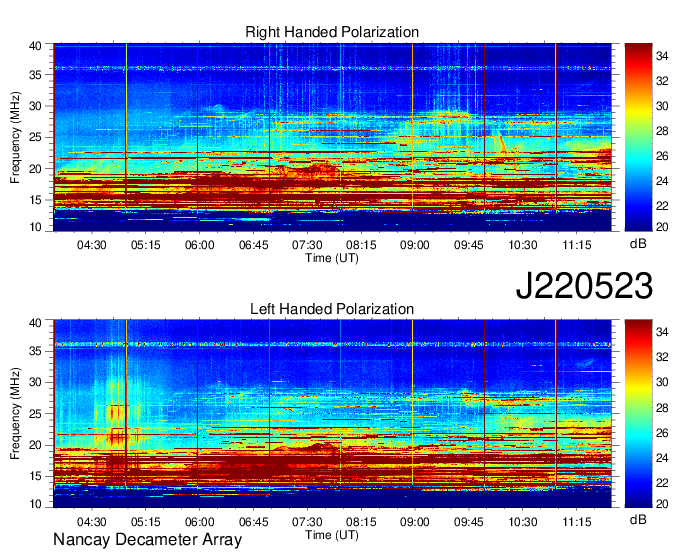The width and height of the screenshot is (680, 552).
Task: Click the 26 value on lower color bar scale
Action: pos(662,432)
